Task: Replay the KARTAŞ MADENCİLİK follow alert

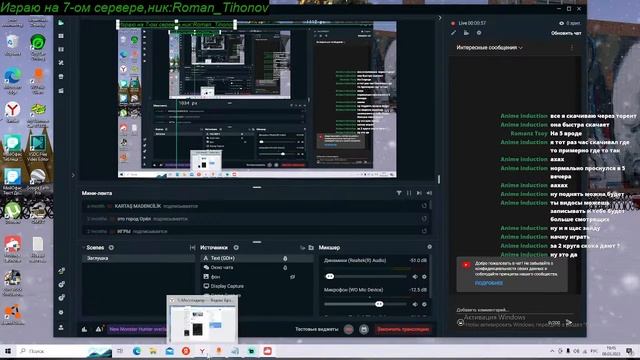Action: coord(424,206)
